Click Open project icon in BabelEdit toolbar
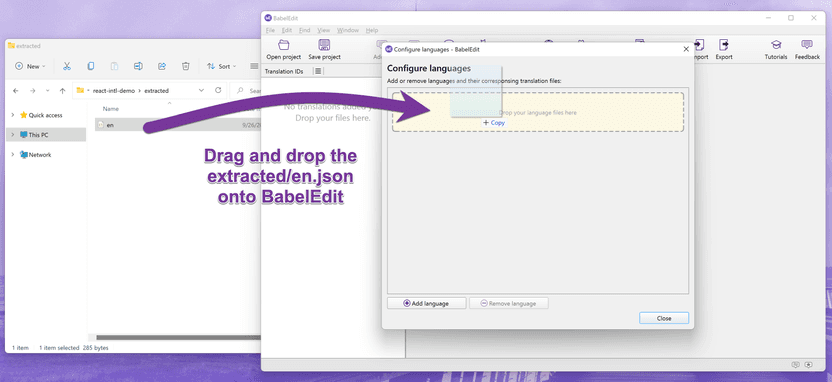 284,45
